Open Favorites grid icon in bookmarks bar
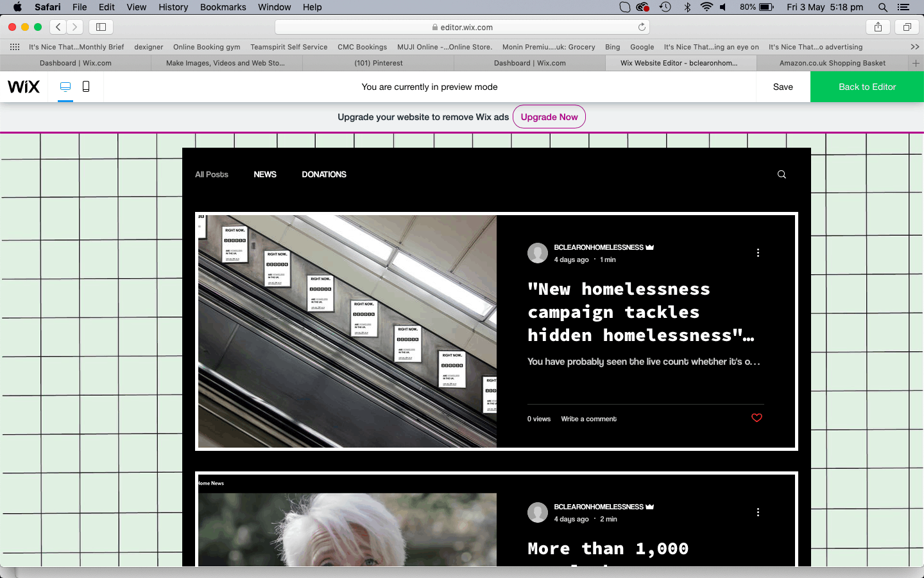The height and width of the screenshot is (578, 924). point(15,47)
